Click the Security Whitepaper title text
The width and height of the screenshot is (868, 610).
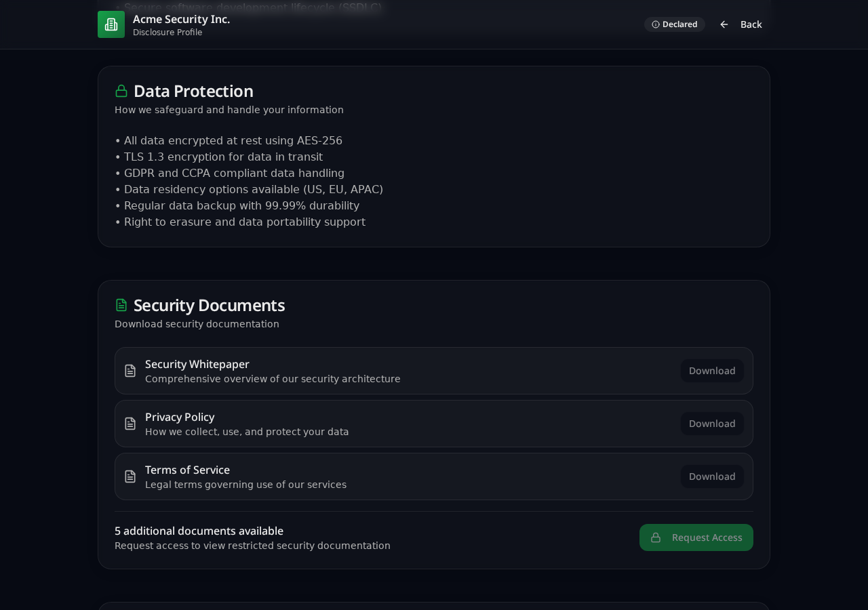197,364
